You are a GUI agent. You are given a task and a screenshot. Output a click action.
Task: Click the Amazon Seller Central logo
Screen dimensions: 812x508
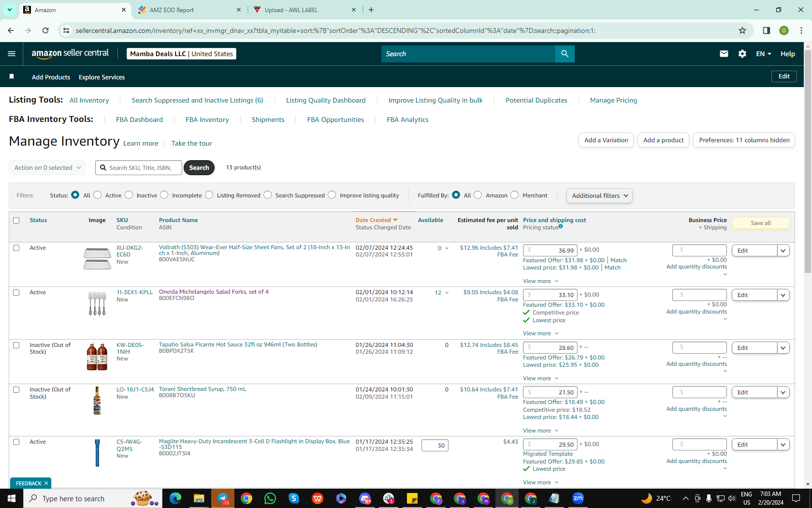point(70,54)
